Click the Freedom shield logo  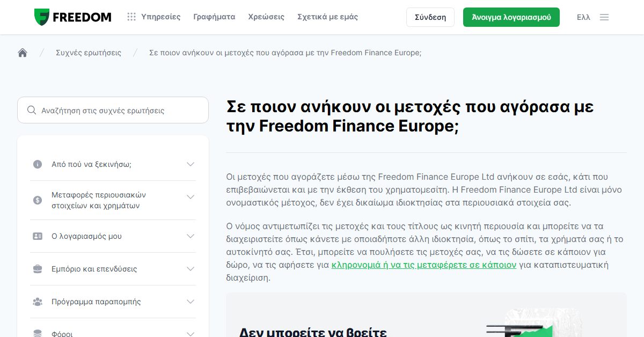[42, 17]
